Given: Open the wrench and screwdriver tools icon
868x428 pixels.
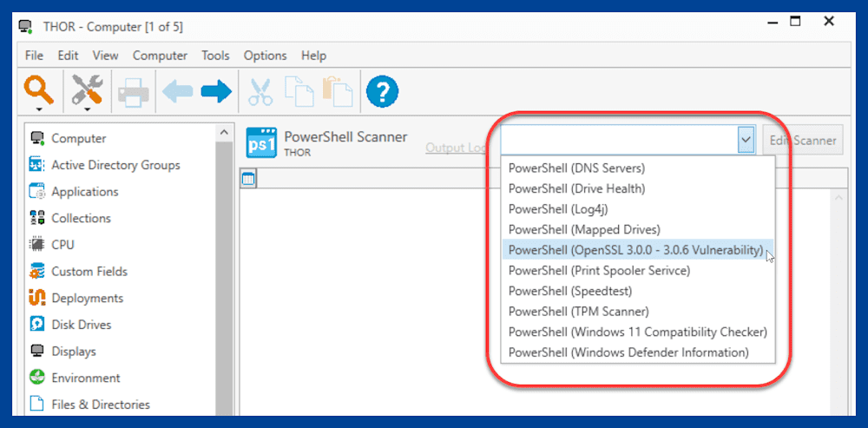Looking at the screenshot, I should click(87, 89).
